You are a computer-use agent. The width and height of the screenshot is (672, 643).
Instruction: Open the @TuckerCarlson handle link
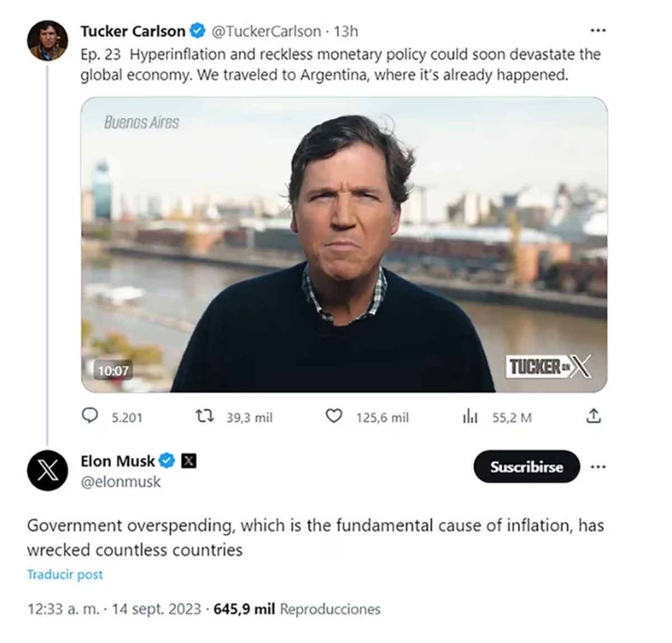[267, 31]
